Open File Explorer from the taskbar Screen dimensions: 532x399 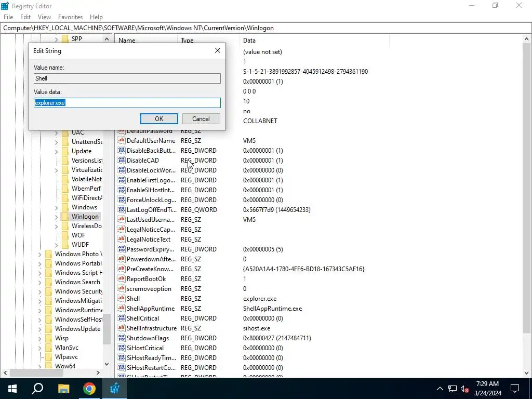pos(63,389)
